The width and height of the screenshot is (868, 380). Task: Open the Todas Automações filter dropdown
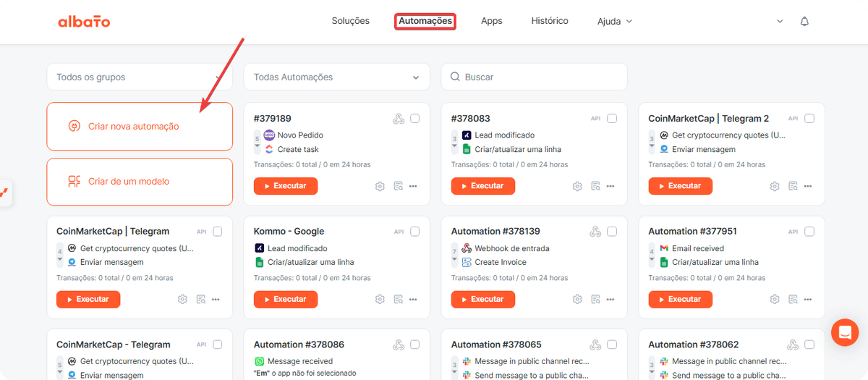(x=337, y=77)
